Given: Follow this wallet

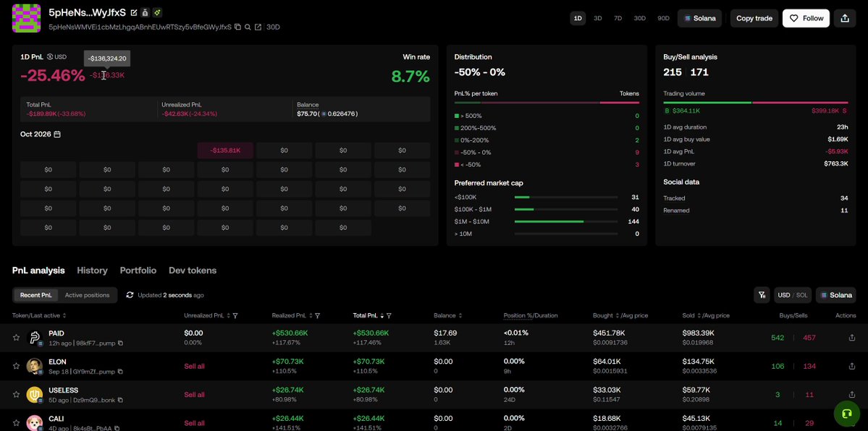Looking at the screenshot, I should (x=806, y=18).
